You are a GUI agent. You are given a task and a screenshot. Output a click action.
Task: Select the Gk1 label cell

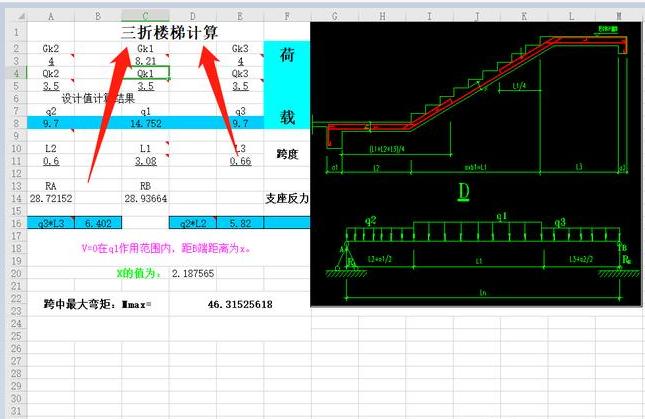pyautogui.click(x=145, y=49)
